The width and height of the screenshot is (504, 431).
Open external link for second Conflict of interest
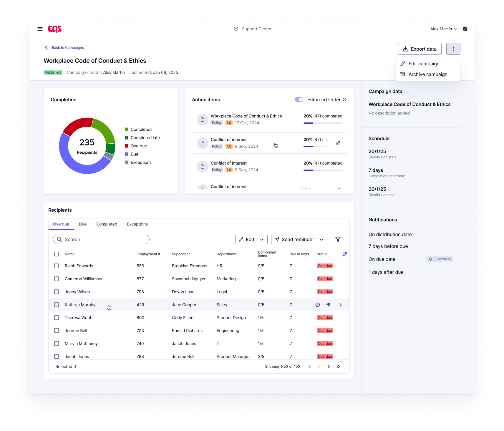click(338, 143)
